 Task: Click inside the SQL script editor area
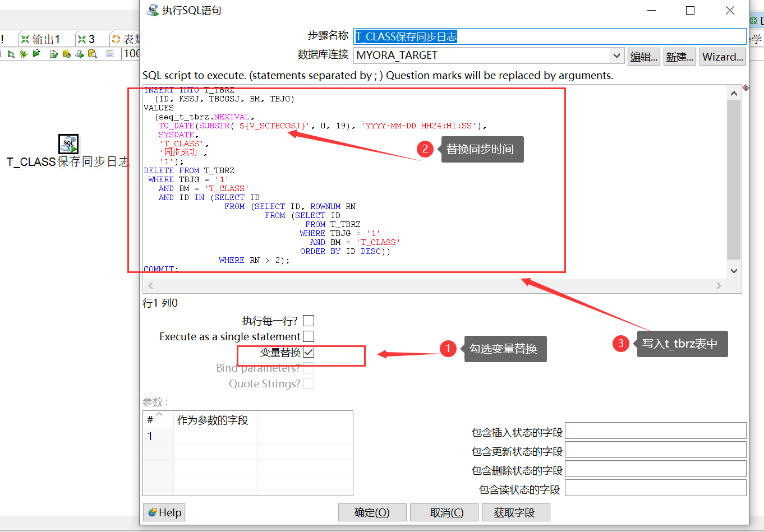[x=435, y=182]
